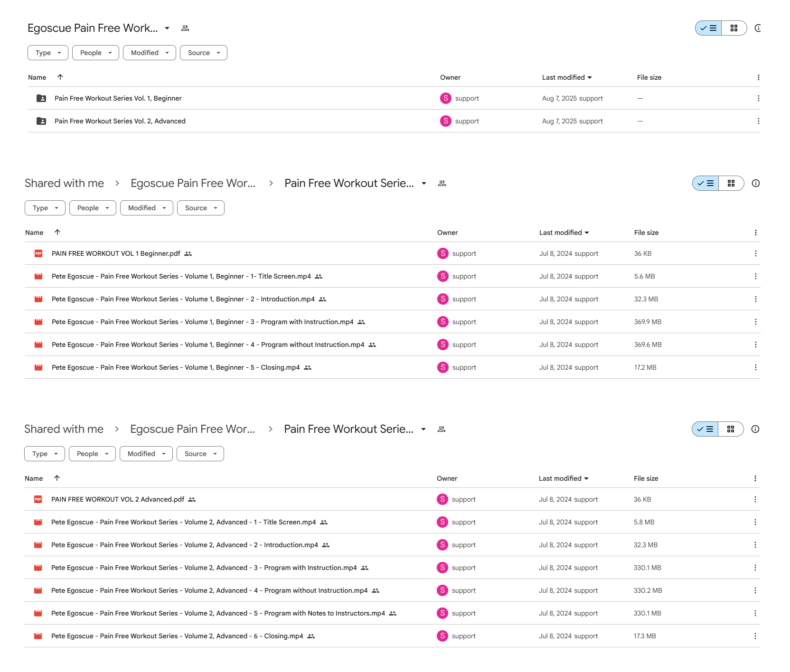Click the shared folder icon for Vol. 1, Beginner
Viewport: 790px width, 672px height.
(41, 98)
